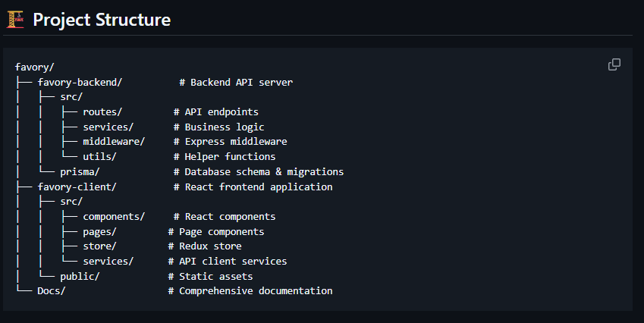Select the 'components/' entry
Image resolution: width=644 pixels, height=323 pixels.
pos(114,216)
